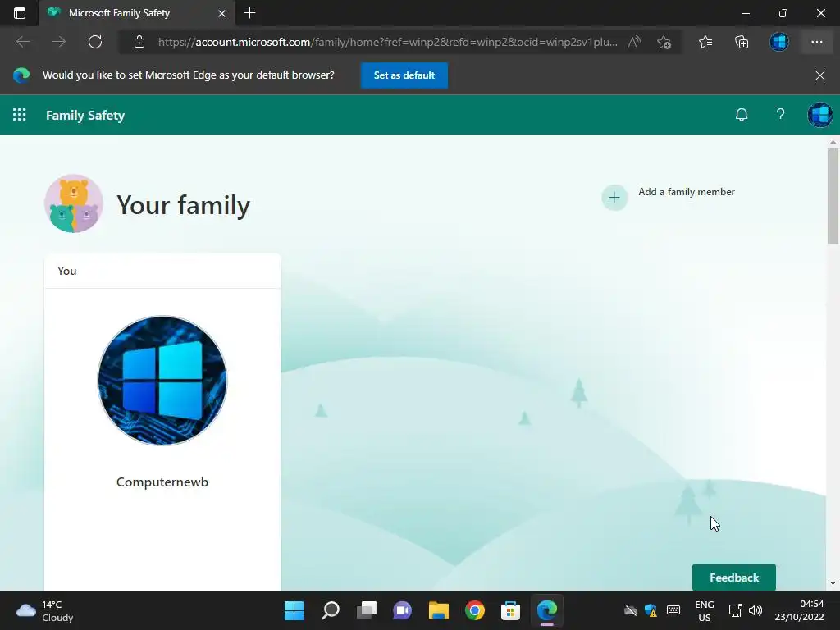Open Microsoft Store from taskbar

coord(510,610)
